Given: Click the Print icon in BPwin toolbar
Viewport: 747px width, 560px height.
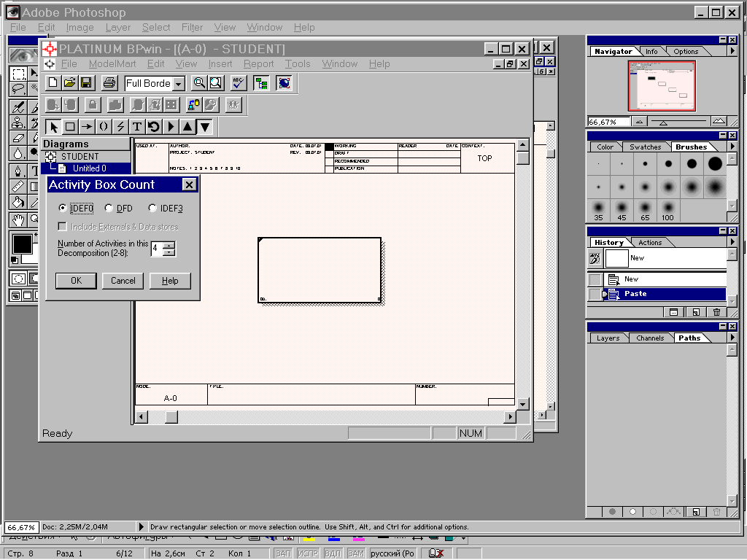Looking at the screenshot, I should pyautogui.click(x=109, y=83).
